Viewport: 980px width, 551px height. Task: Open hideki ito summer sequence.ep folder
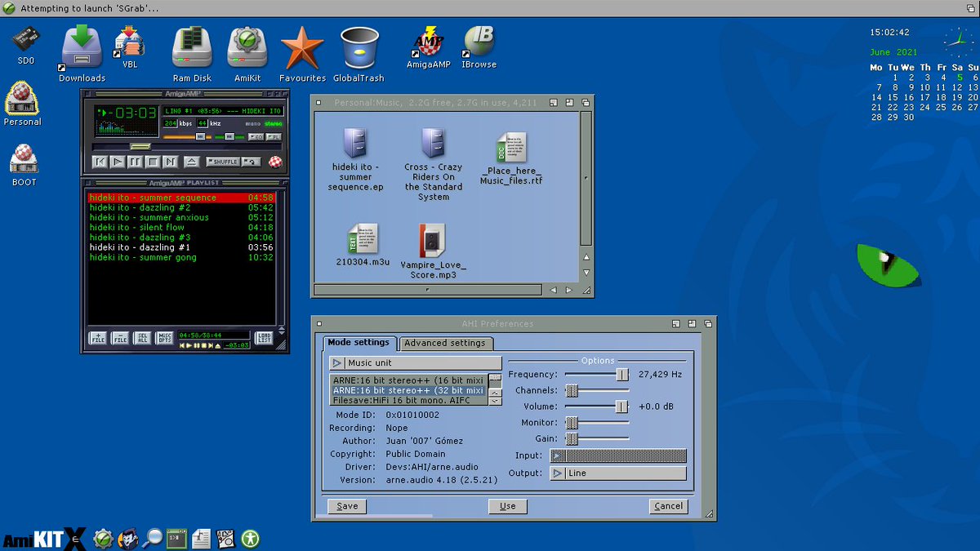click(x=355, y=143)
